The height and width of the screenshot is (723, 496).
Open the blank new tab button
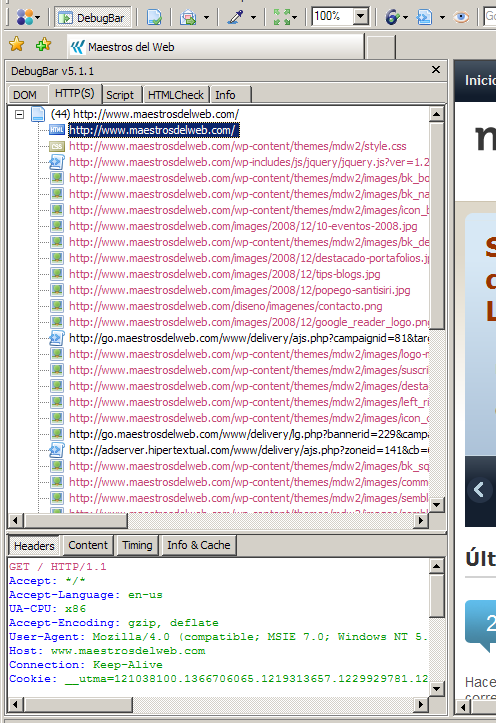click(380, 47)
